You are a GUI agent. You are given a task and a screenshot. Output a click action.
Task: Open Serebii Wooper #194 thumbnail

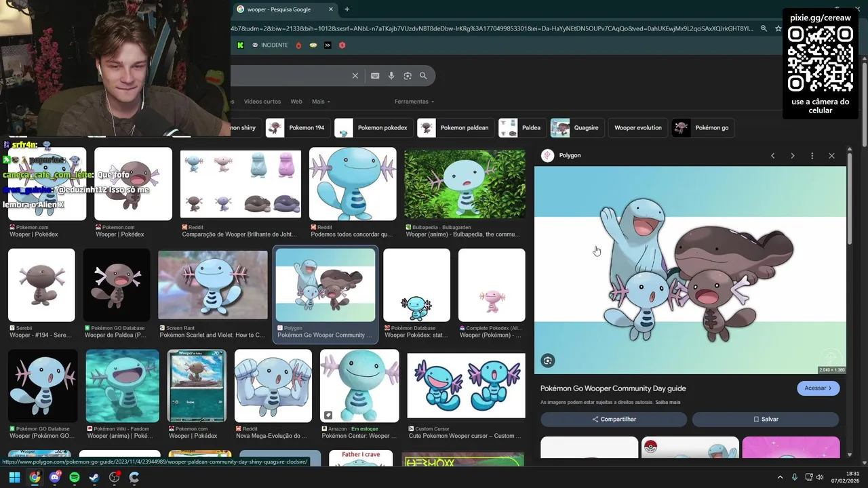41,285
